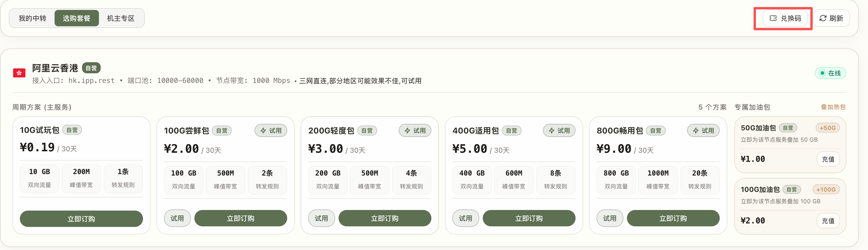
Task: Click the lightning 试用 badge on 100G尝鲜包
Action: click(x=271, y=131)
